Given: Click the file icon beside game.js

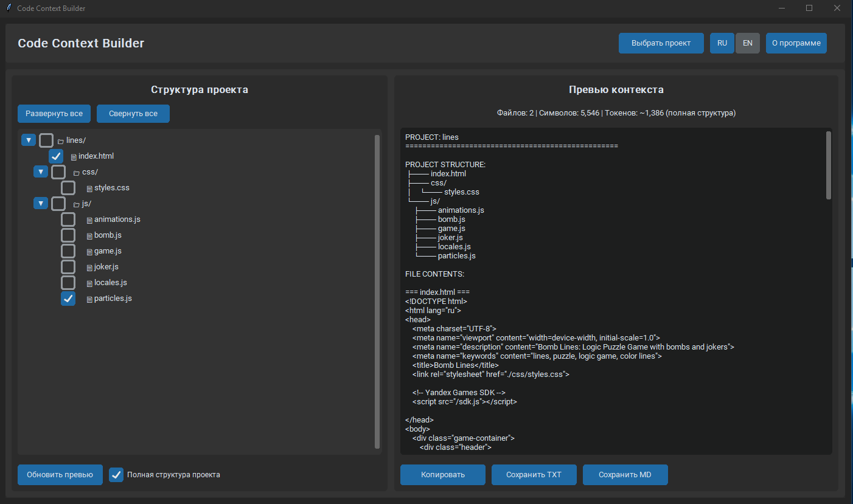Looking at the screenshot, I should (x=89, y=252).
